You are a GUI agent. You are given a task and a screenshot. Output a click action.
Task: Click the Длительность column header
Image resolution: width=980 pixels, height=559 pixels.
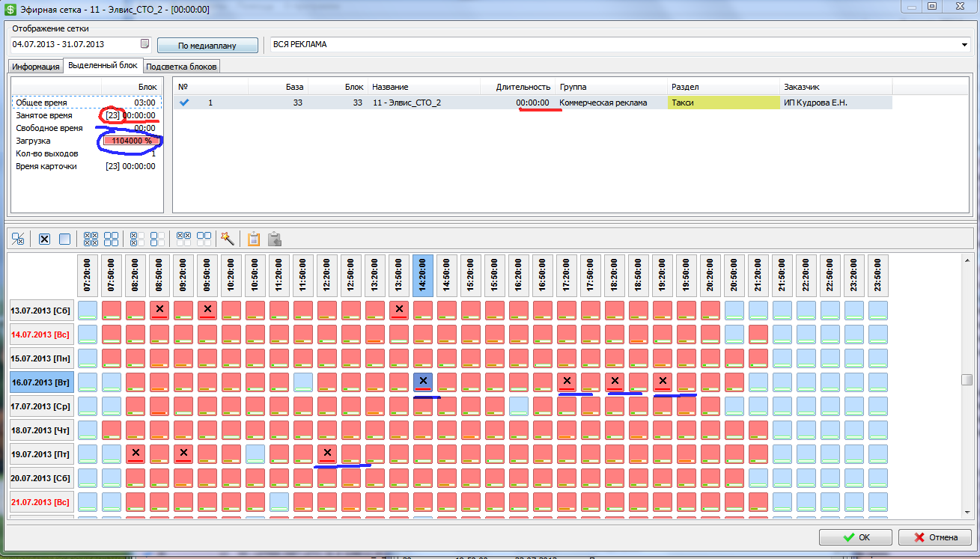[x=517, y=87]
